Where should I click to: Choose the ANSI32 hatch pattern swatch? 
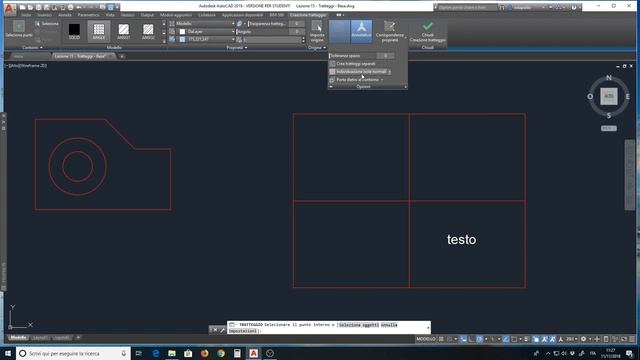pyautogui.click(x=148, y=31)
